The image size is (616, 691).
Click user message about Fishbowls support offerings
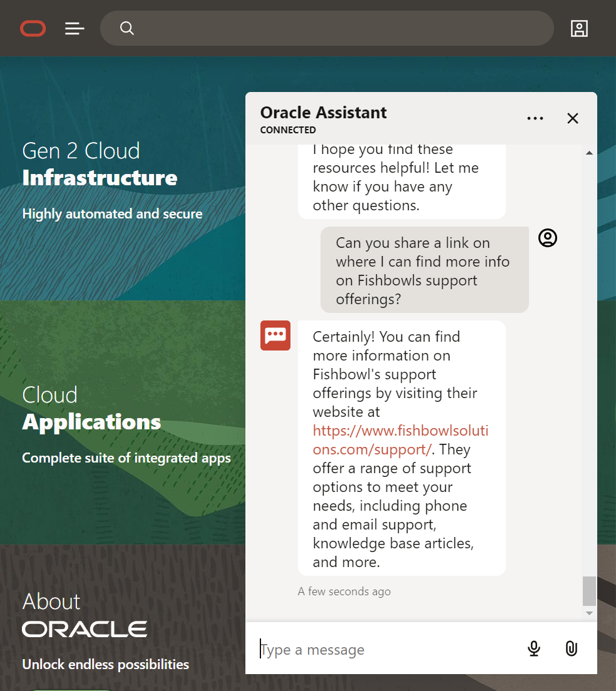[x=424, y=270]
